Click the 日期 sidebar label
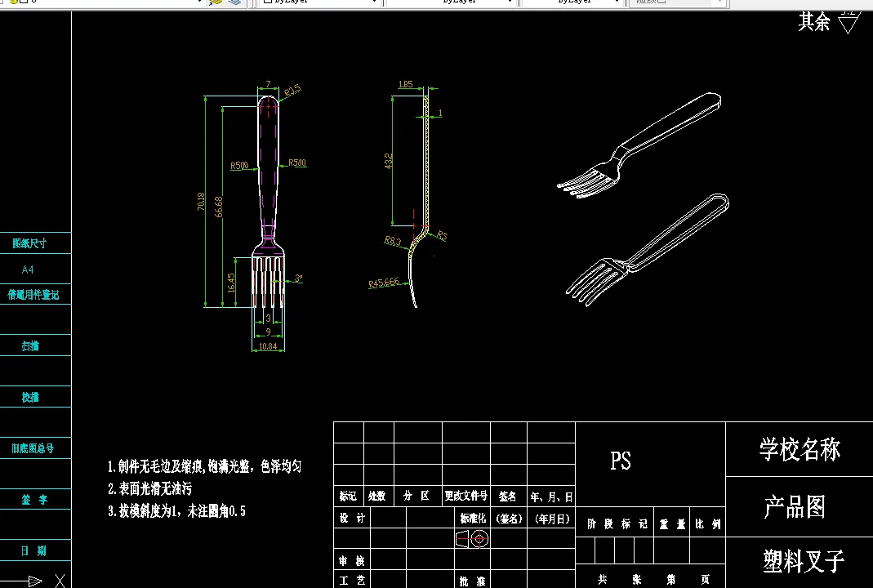Image resolution: width=873 pixels, height=588 pixels. pyautogui.click(x=33, y=550)
